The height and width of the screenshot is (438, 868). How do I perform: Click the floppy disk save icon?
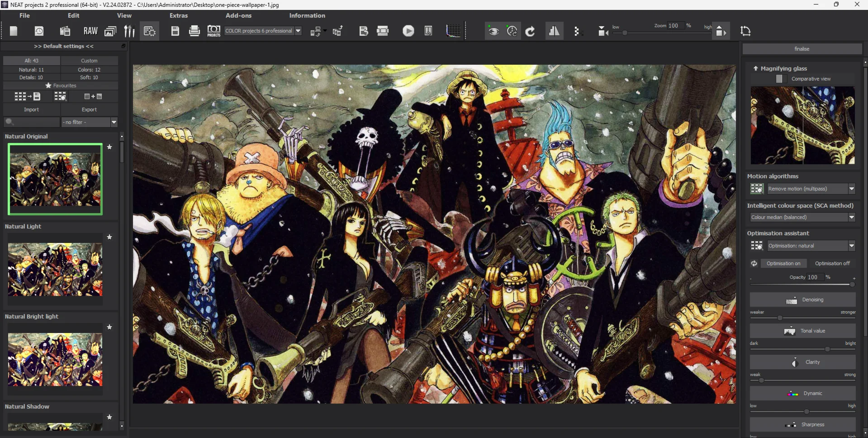click(x=175, y=31)
